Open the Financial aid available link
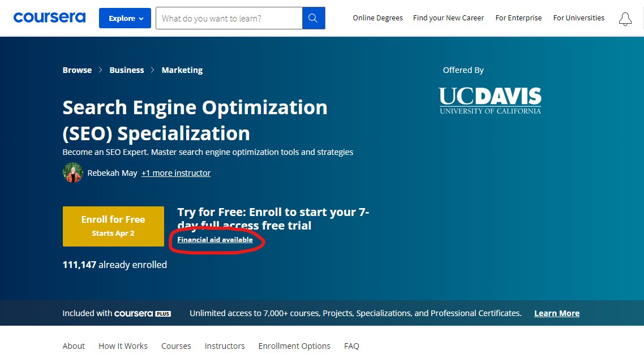Viewport: 644px width, 363px height. 215,240
